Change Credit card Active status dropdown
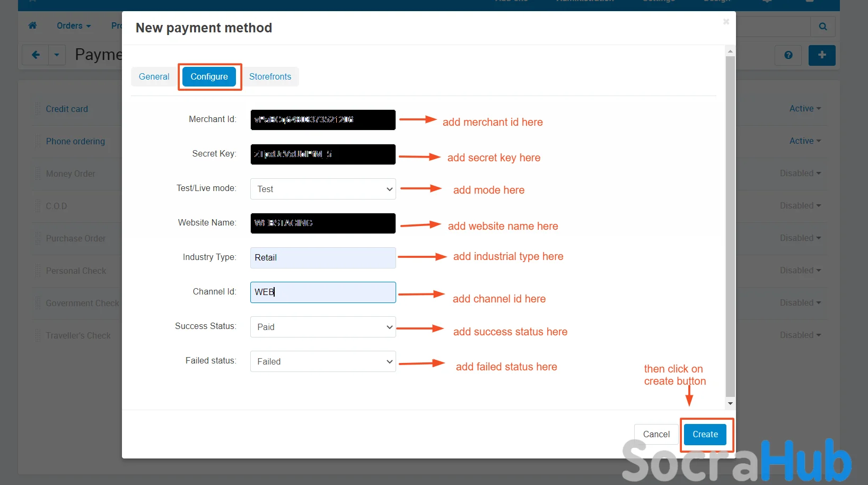Screen dimensions: 868x485 805,108
